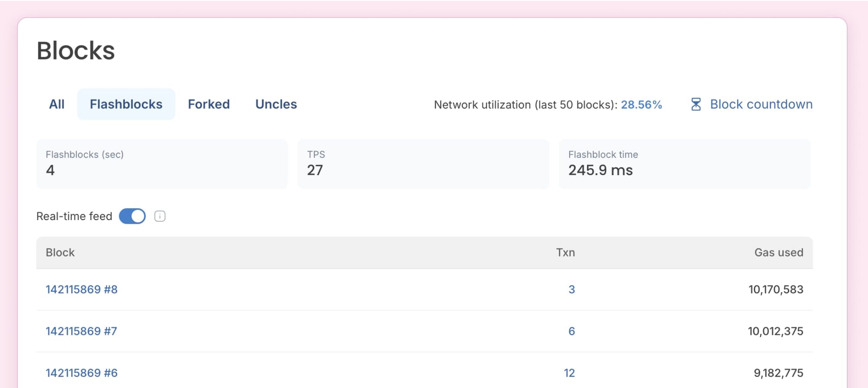Click the info icon next to Real-time feed
The width and height of the screenshot is (868, 388).
(160, 216)
